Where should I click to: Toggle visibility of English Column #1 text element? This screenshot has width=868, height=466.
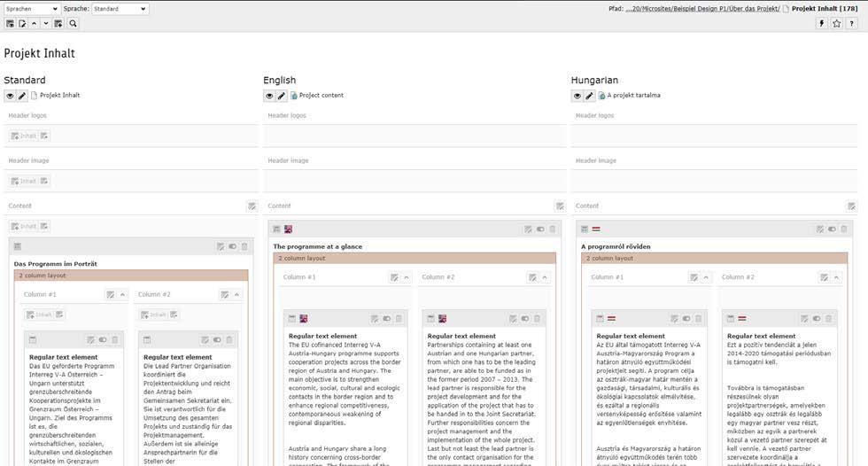386,319
